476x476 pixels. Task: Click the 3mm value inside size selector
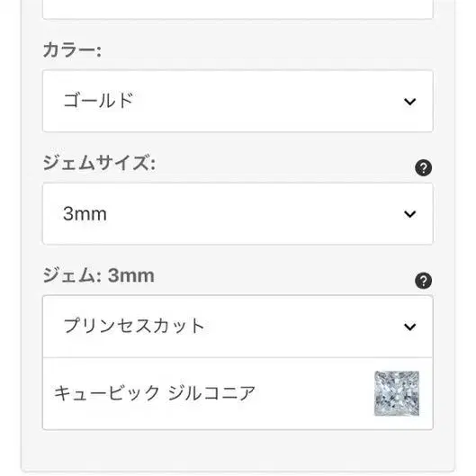(85, 214)
